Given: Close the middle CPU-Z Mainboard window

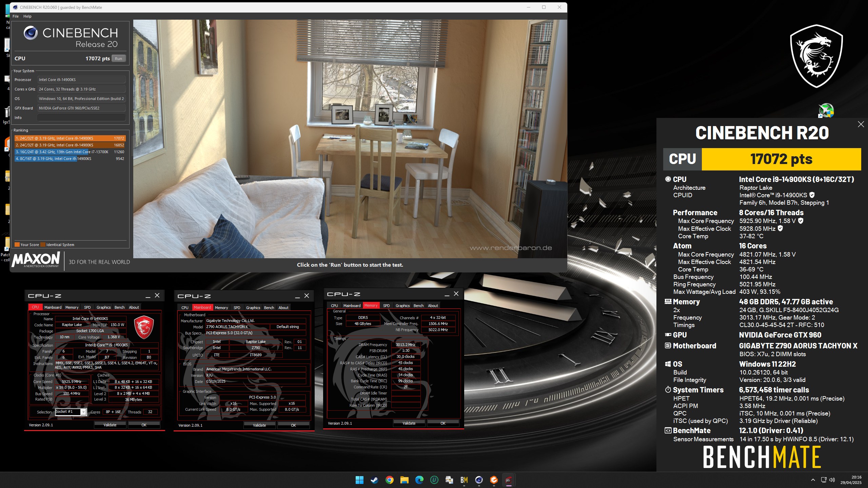Looking at the screenshot, I should (307, 296).
